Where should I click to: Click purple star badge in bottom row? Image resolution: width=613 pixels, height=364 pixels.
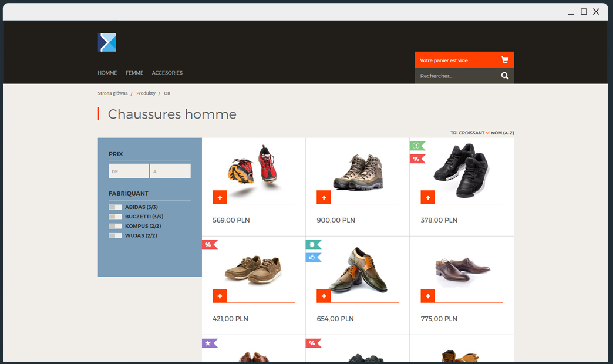pyautogui.click(x=210, y=343)
